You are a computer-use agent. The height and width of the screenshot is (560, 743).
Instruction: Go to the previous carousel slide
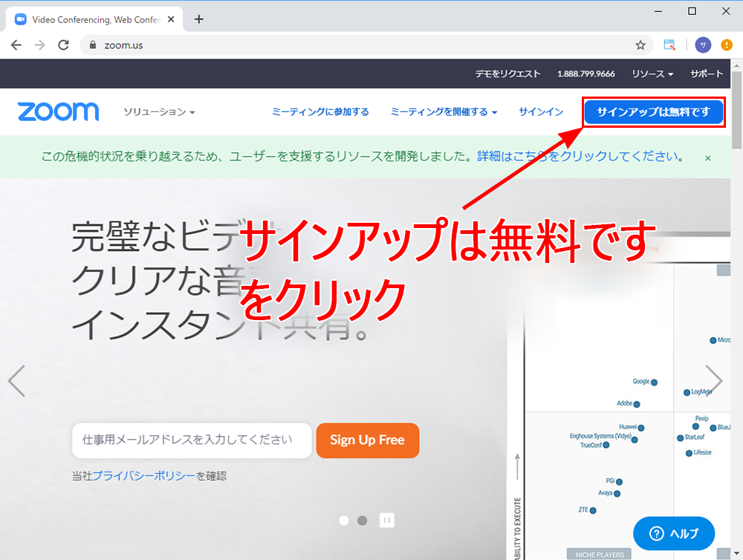[x=16, y=381]
